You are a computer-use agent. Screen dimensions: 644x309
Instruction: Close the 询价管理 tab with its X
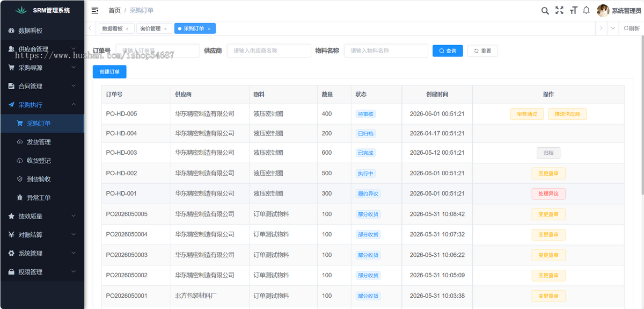(x=165, y=28)
